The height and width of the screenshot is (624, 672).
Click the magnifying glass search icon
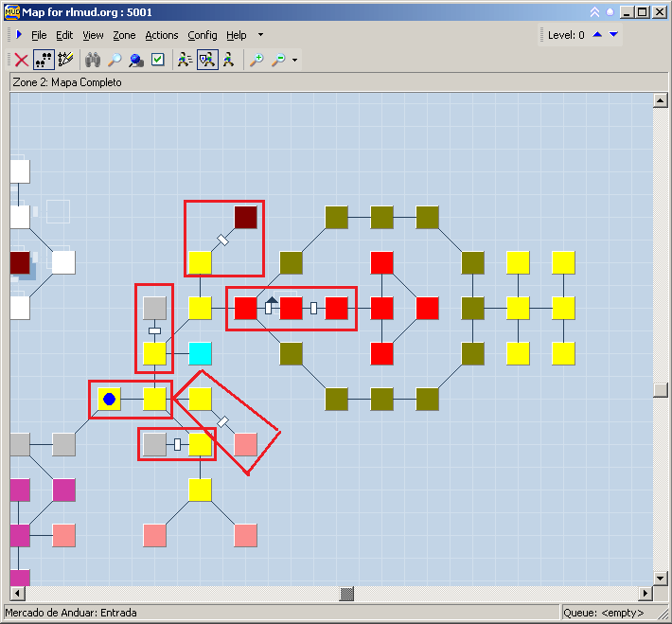[x=115, y=60]
